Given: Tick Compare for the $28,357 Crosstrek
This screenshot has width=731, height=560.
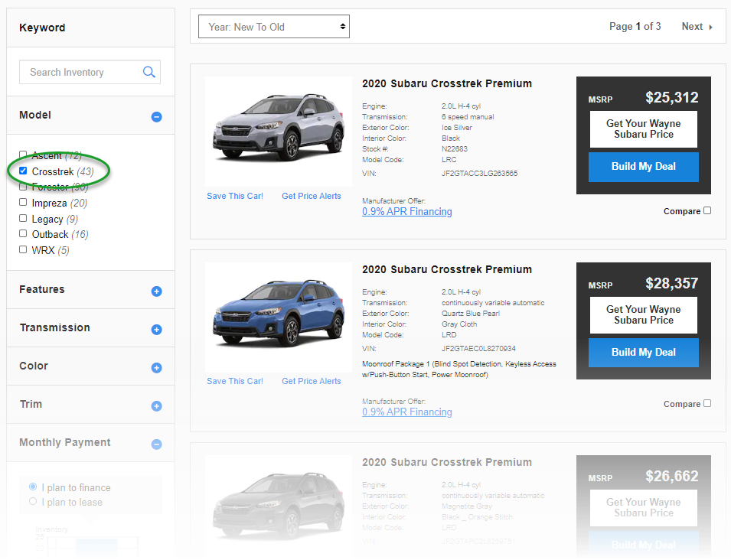Looking at the screenshot, I should click(x=707, y=403).
